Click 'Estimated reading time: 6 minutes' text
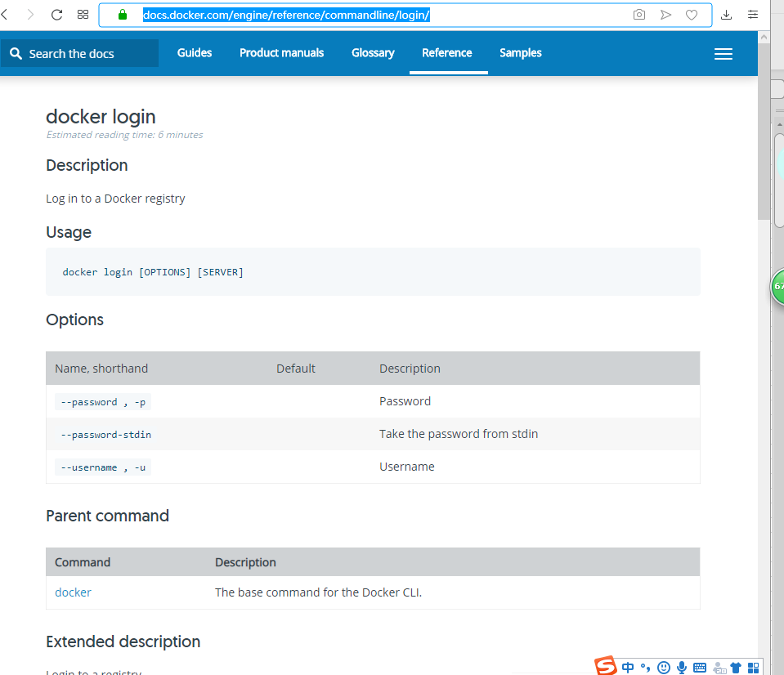 click(124, 135)
